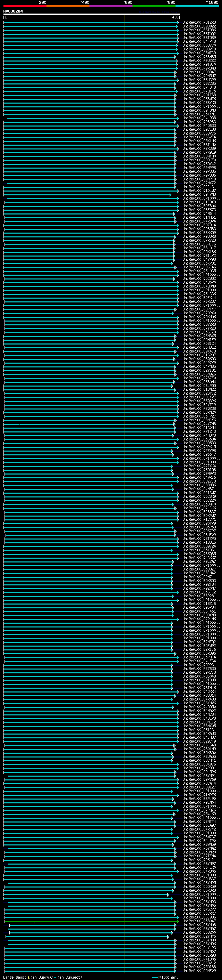The width and height of the screenshot is (222, 980).
Task: Select label UniRef100_C5MF09
Action: tap(199, 971)
